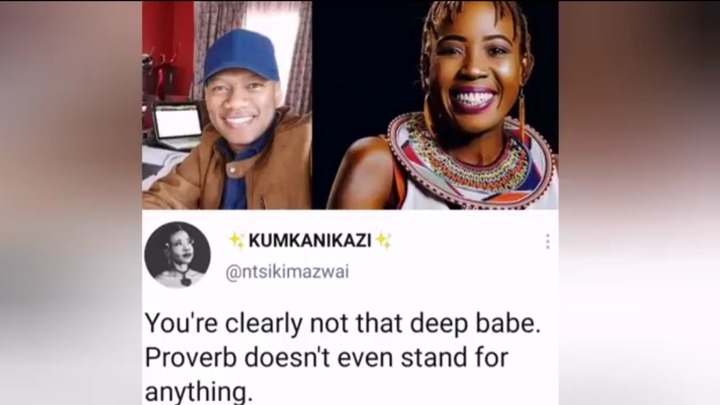The height and width of the screenshot is (405, 720).
Task: Open the @ntsikimazwai handle link
Action: (x=287, y=272)
